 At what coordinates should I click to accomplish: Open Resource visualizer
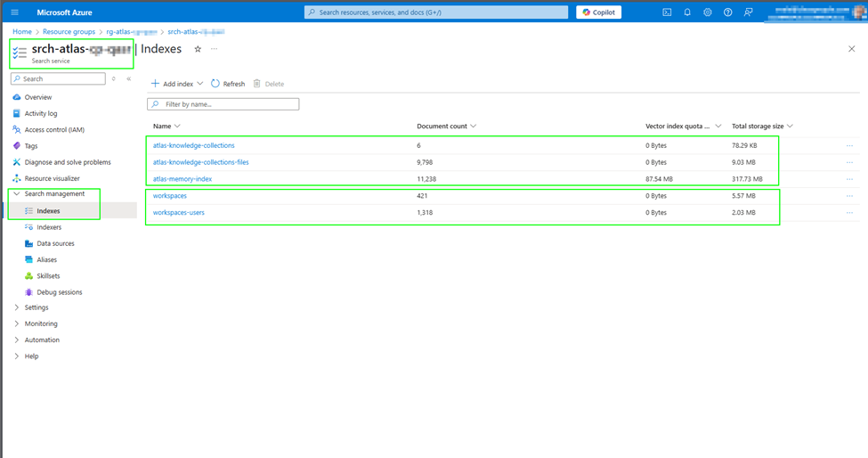52,178
